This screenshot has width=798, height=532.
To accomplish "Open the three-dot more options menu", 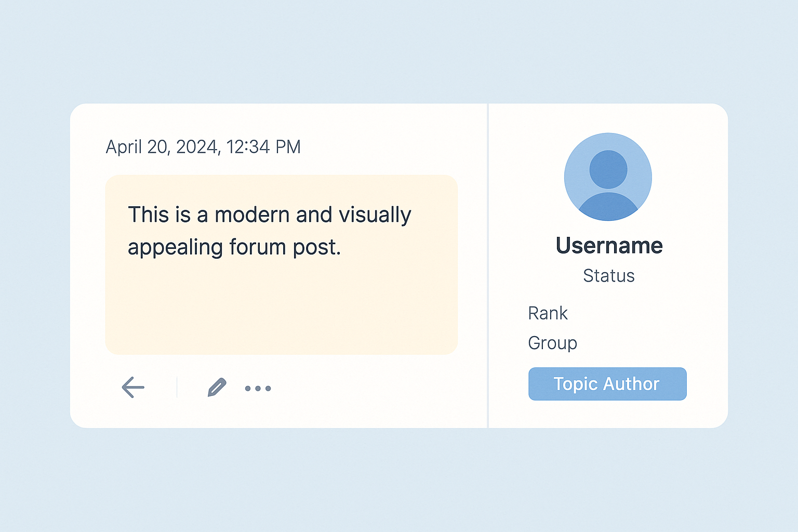I will point(258,388).
